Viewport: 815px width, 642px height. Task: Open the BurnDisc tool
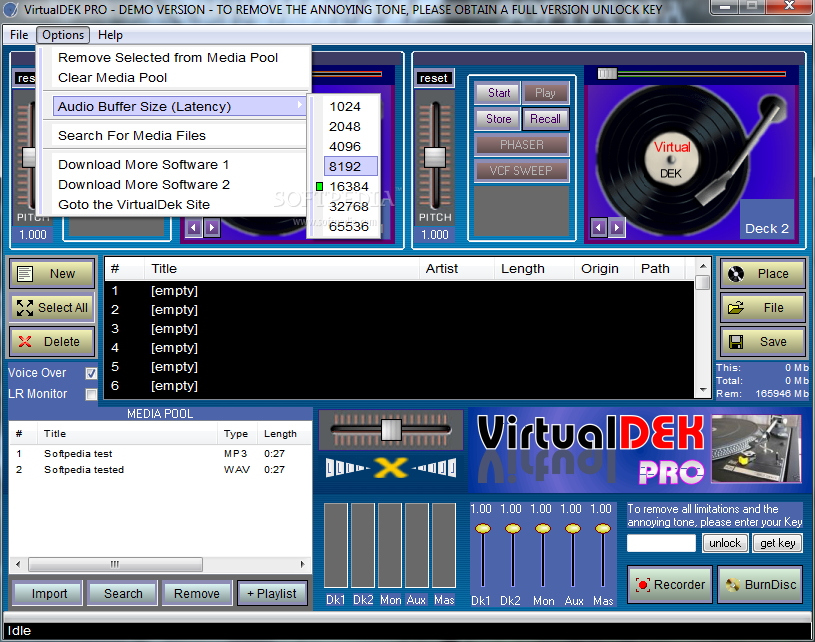pos(761,585)
